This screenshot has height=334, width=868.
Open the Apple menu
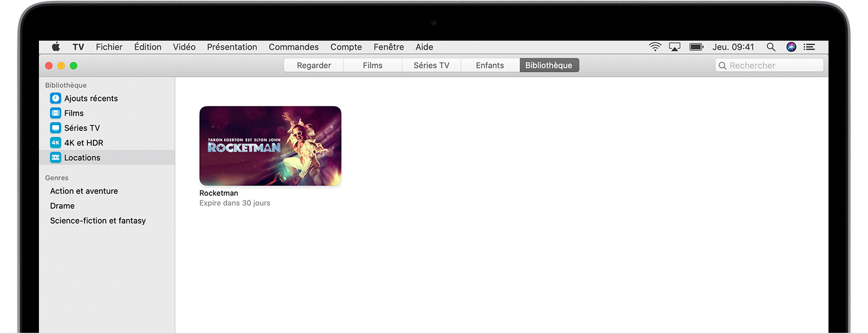56,47
